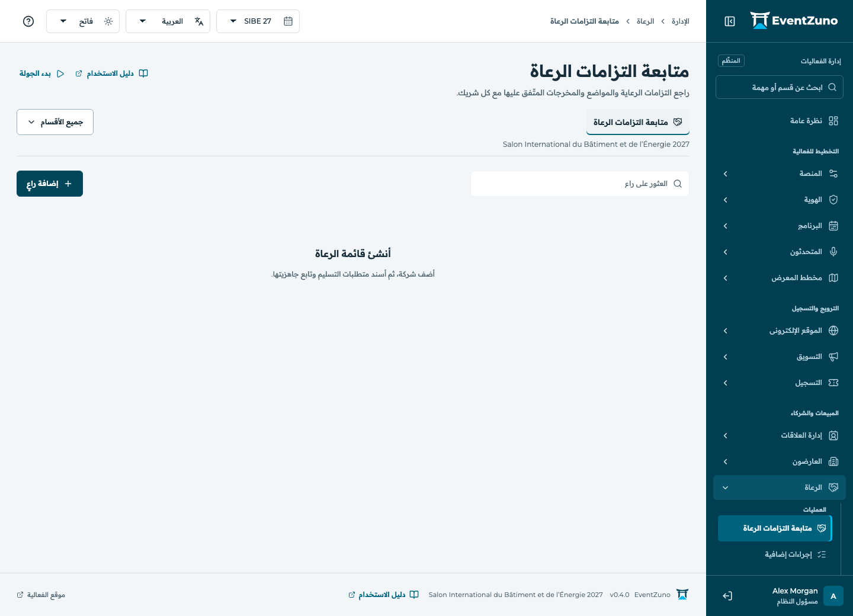Open the help question mark icon

[28, 21]
